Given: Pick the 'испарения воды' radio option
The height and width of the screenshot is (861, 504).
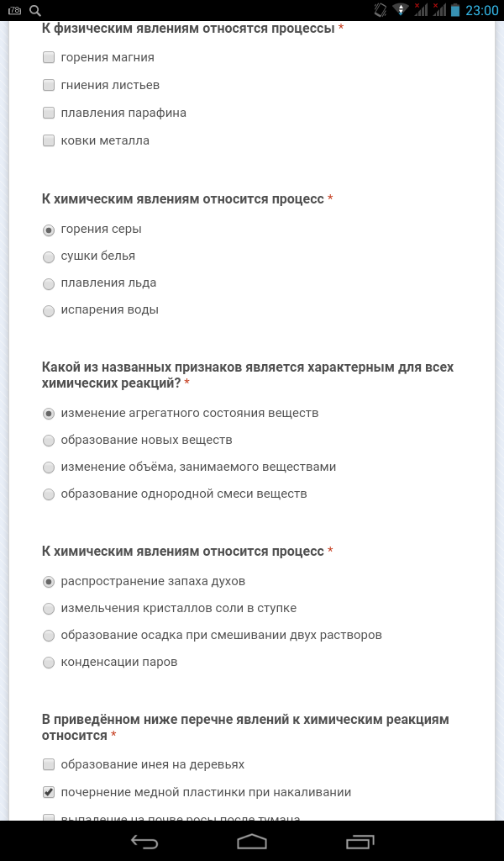Looking at the screenshot, I should point(49,310).
